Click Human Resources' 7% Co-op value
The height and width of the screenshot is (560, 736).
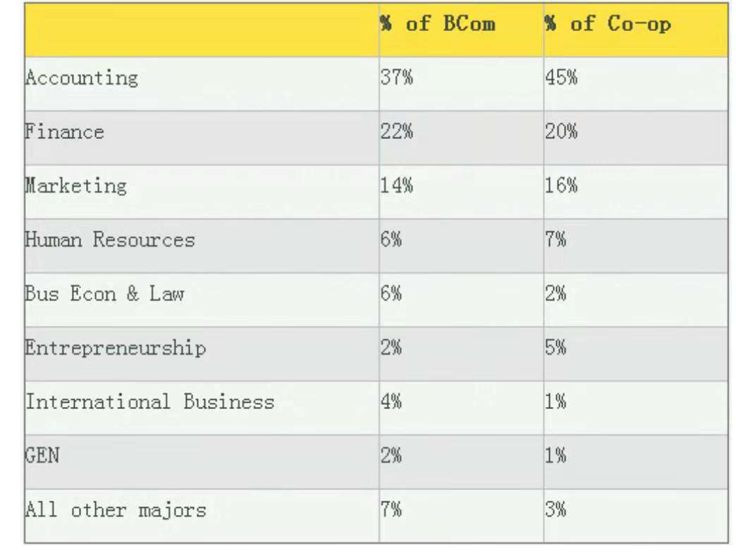point(556,240)
